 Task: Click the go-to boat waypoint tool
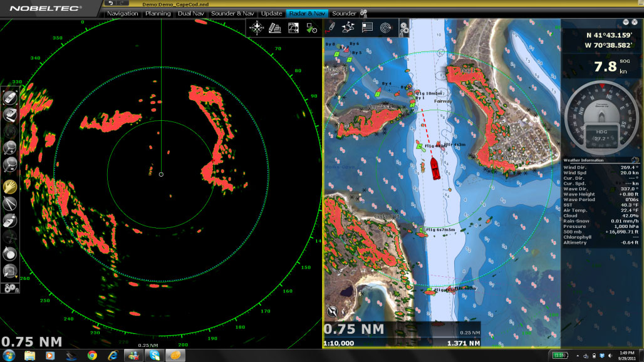coord(10,220)
